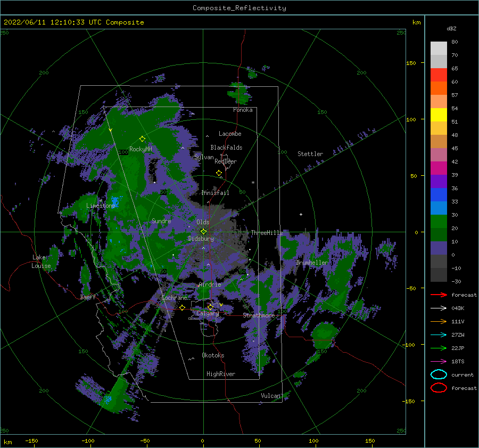Click the Olds city label
The height and width of the screenshot is (448, 479).
[x=203, y=222]
